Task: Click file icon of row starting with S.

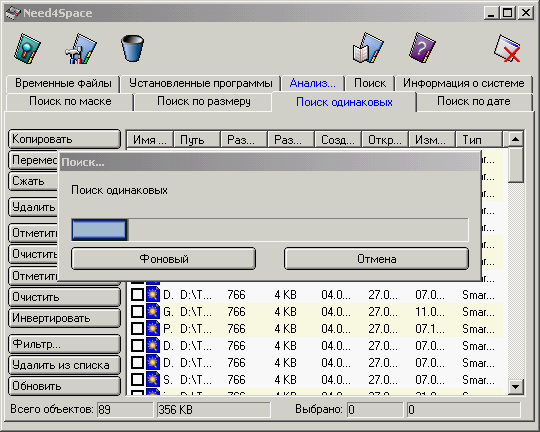Action: pyautogui.click(x=153, y=379)
